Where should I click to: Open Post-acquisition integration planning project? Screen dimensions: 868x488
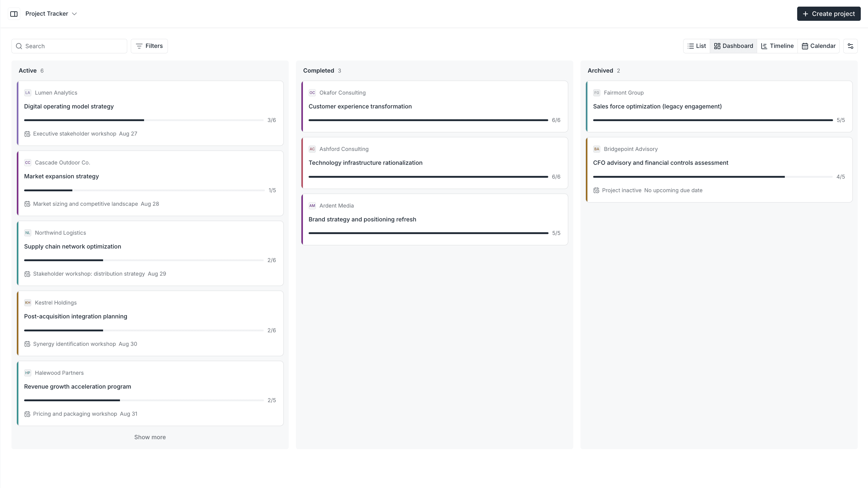[x=75, y=317]
